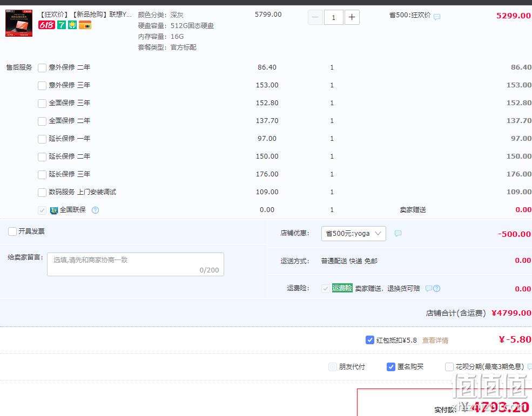Image resolution: width=532 pixels, height=416 pixels.
Task: Click the greyed 运费险 checkbox
Action: pos(325,288)
